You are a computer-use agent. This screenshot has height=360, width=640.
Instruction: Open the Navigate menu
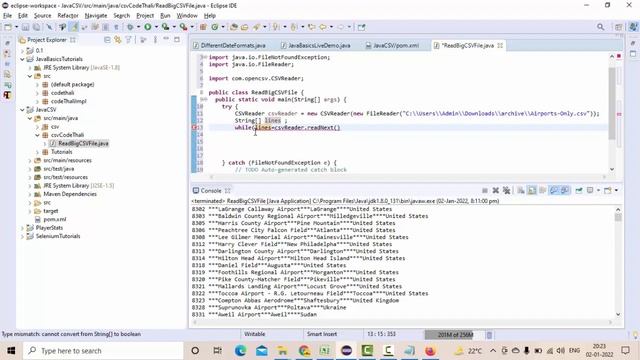click(96, 16)
